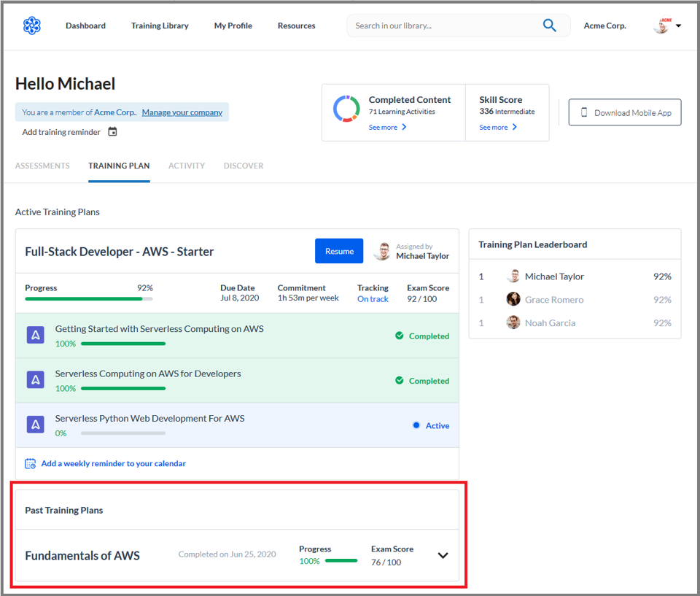
Task: Click the Resume button
Action: (x=339, y=251)
